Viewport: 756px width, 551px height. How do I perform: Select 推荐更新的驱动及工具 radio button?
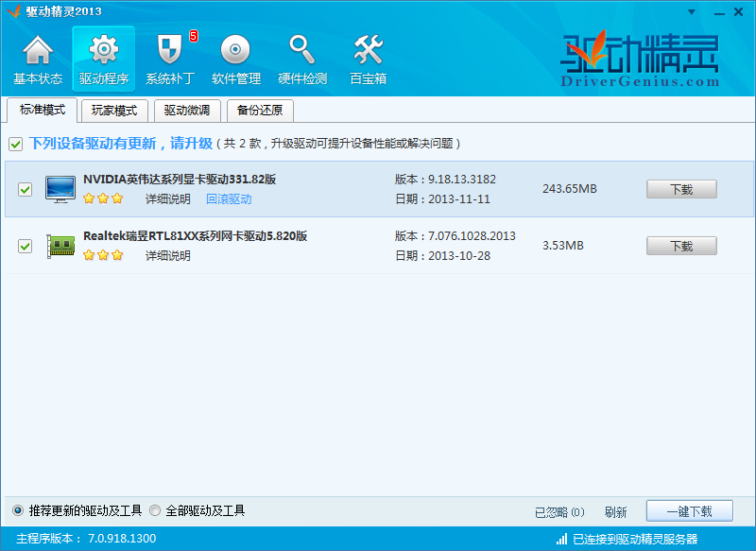pyautogui.click(x=18, y=510)
